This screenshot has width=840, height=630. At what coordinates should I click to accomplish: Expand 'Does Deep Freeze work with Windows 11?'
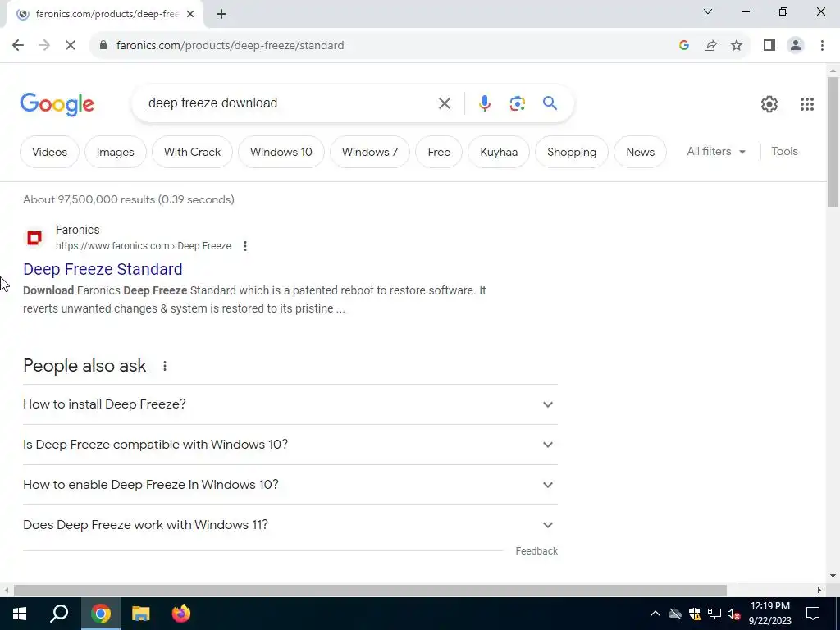point(290,525)
